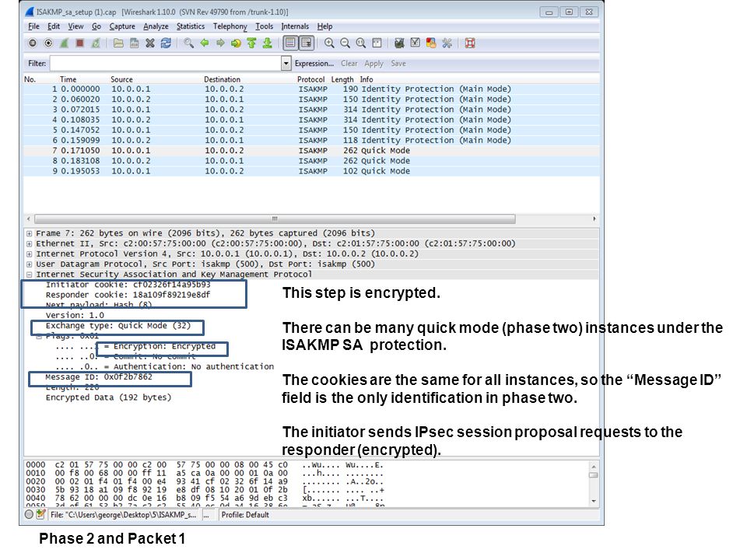Stop the running capture

80,44
